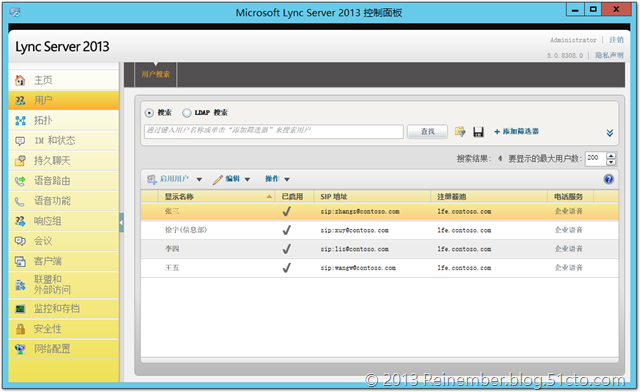Click the SIP 地址 column header
Image resolution: width=640 pixels, height=392 pixels.
[372, 197]
